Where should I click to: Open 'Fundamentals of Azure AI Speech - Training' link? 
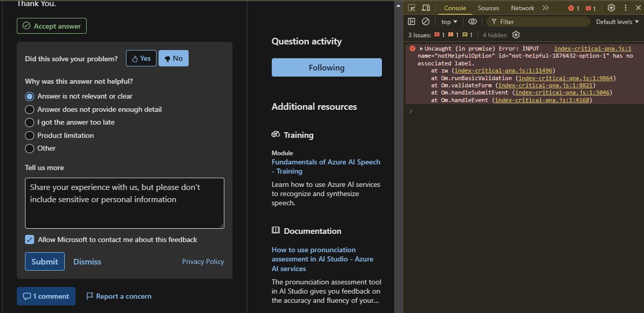point(326,166)
